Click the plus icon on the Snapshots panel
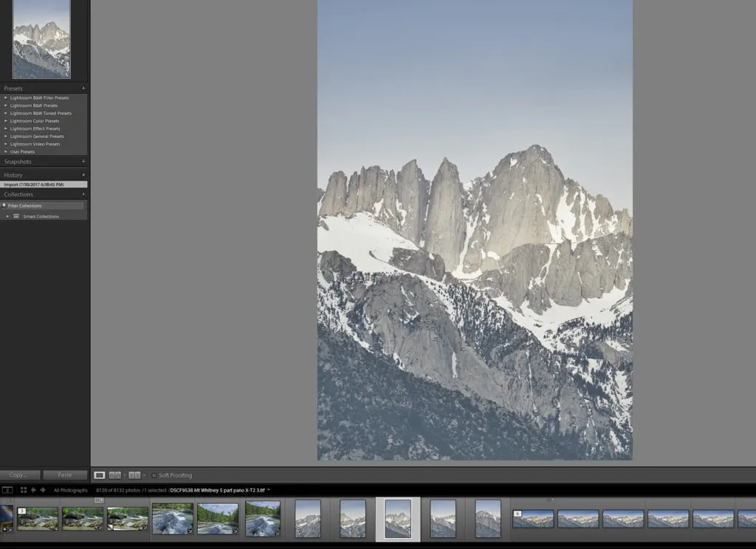Screen dimensions: 756x549 coord(83,161)
